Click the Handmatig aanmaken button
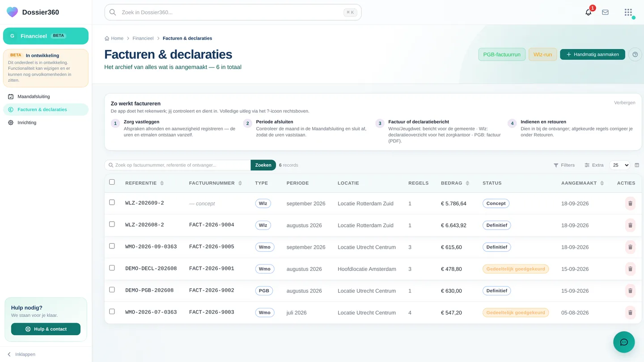Screen dimensions: 644x362 (x=593, y=55)
